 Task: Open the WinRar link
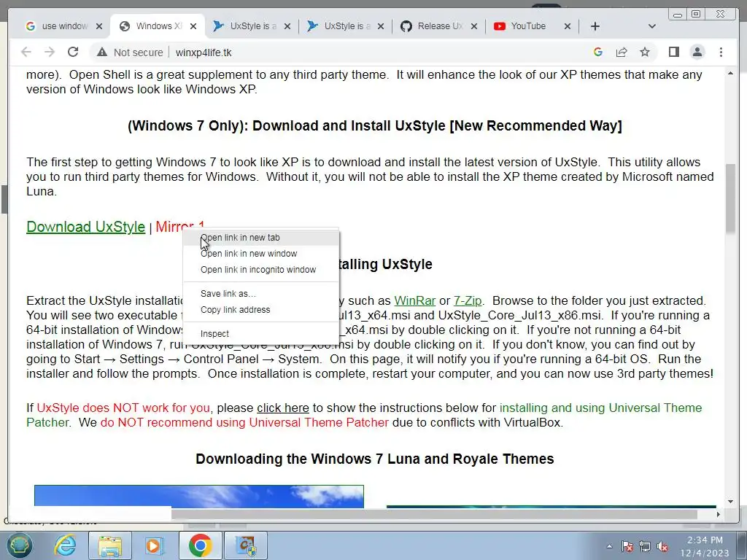[415, 301]
